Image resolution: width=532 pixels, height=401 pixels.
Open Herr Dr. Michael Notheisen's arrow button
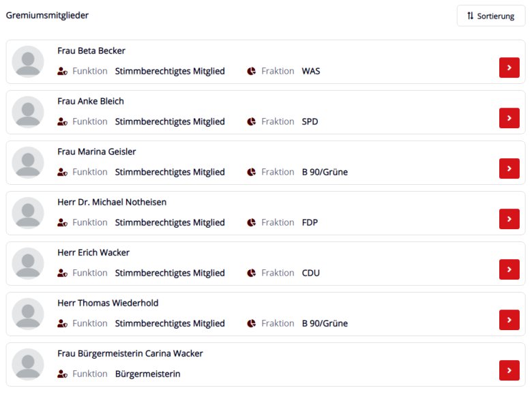tap(509, 219)
